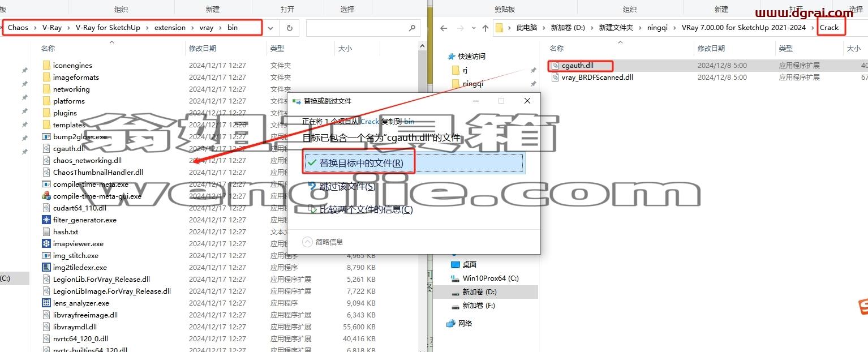Click the lens_analyzer.exe grid icon
Image resolution: width=868 pixels, height=352 pixels.
coord(46,303)
